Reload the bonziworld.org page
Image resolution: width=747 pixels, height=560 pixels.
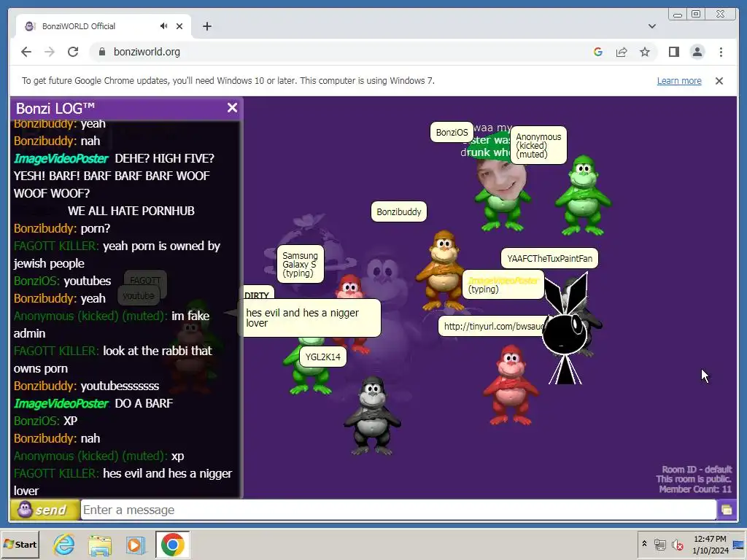73,52
